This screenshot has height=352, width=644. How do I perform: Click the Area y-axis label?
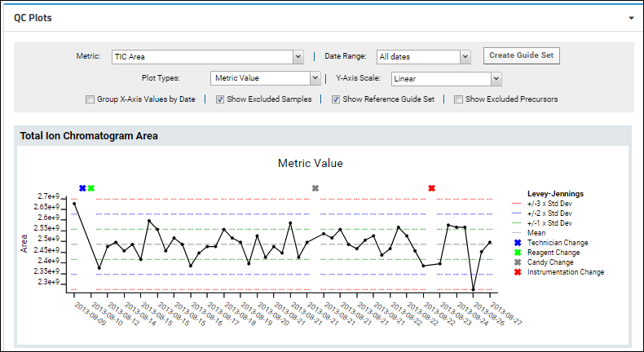tap(24, 244)
